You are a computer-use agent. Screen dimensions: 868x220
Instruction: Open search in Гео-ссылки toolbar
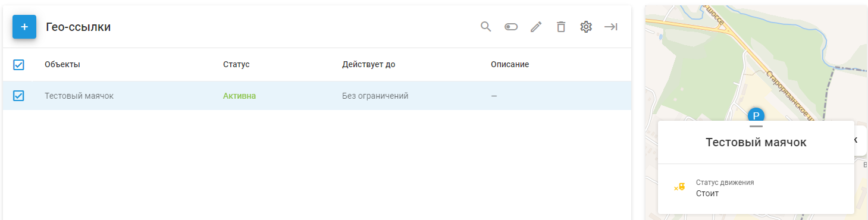click(486, 27)
